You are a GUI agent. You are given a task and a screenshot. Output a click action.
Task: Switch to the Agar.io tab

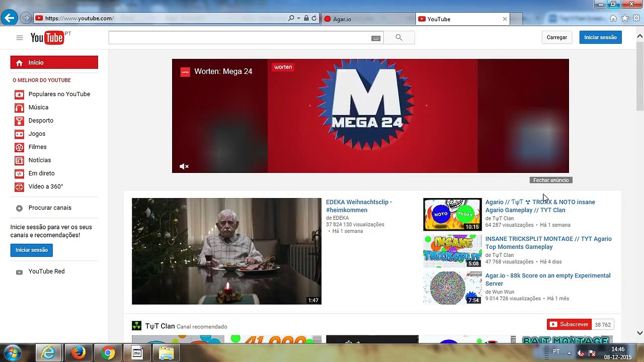click(x=368, y=19)
